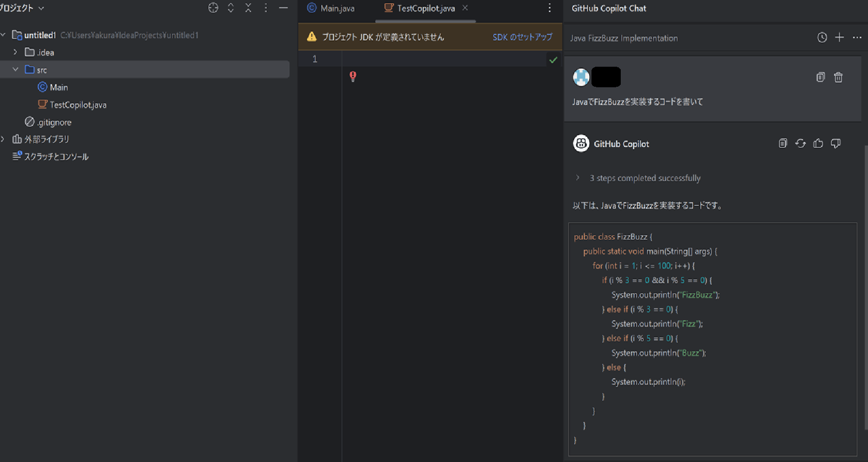868x462 pixels.
Task: Collapse all items in project tree
Action: [x=248, y=8]
